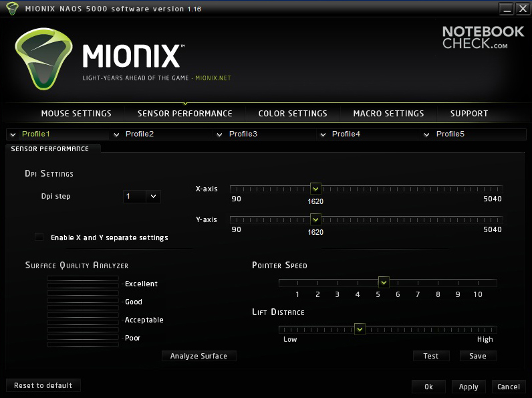The width and height of the screenshot is (532, 398).
Task: Click the Y-axis DPI slider handle
Action: pos(315,219)
